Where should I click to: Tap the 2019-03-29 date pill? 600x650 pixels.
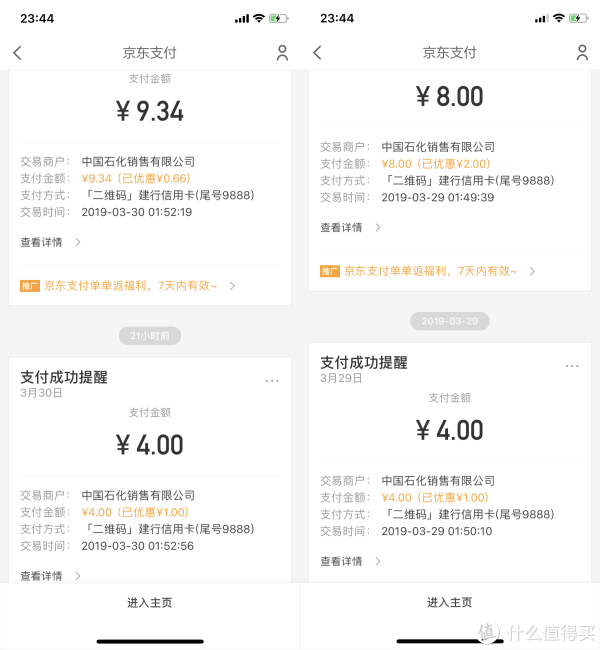point(450,321)
